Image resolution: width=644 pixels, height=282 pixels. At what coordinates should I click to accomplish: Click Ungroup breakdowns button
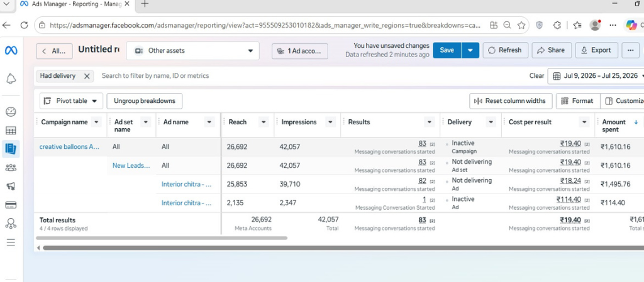(x=145, y=101)
